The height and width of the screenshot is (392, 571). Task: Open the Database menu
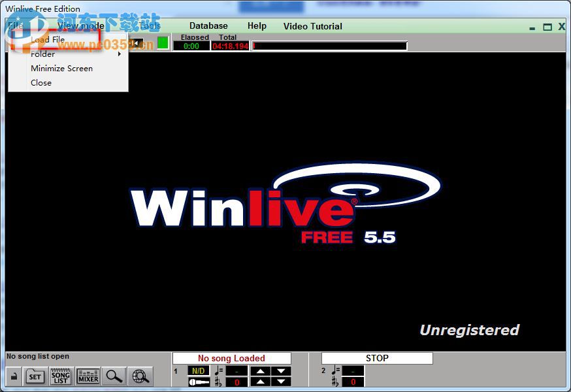pos(208,26)
